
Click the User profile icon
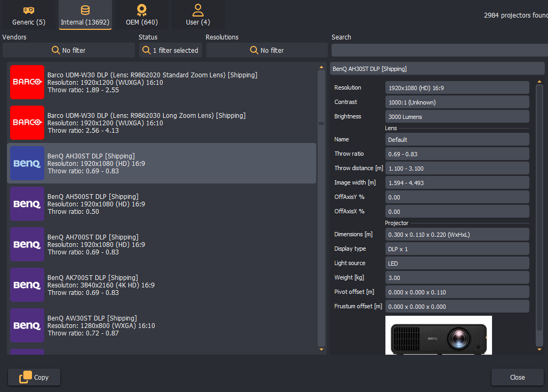(x=198, y=10)
